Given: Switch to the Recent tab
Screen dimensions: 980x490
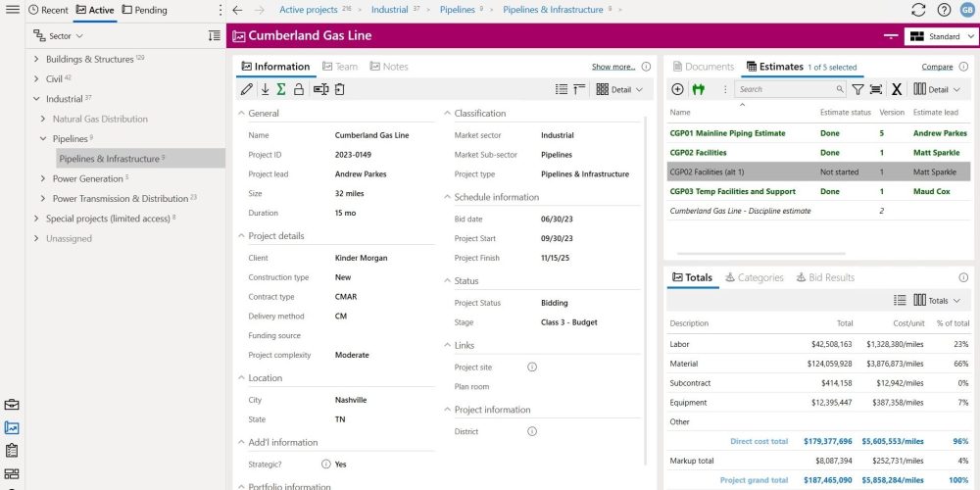Looking at the screenshot, I should coord(48,10).
